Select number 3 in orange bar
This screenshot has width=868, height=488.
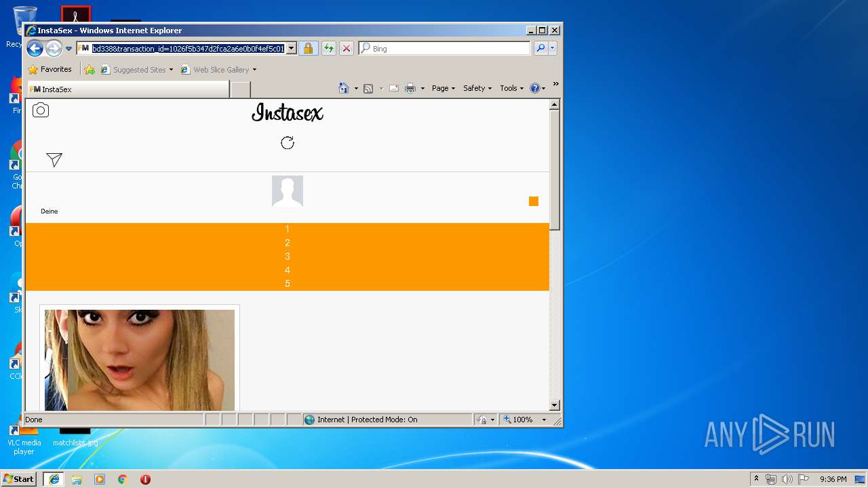288,256
